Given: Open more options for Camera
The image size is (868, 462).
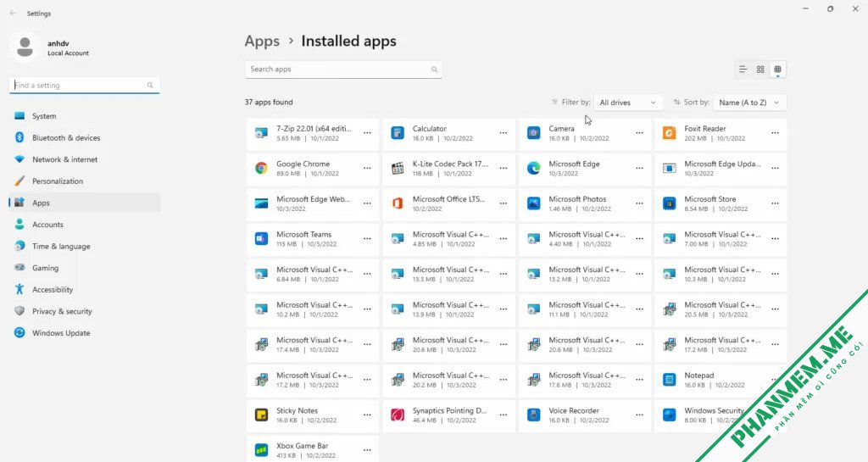Looking at the screenshot, I should point(639,133).
